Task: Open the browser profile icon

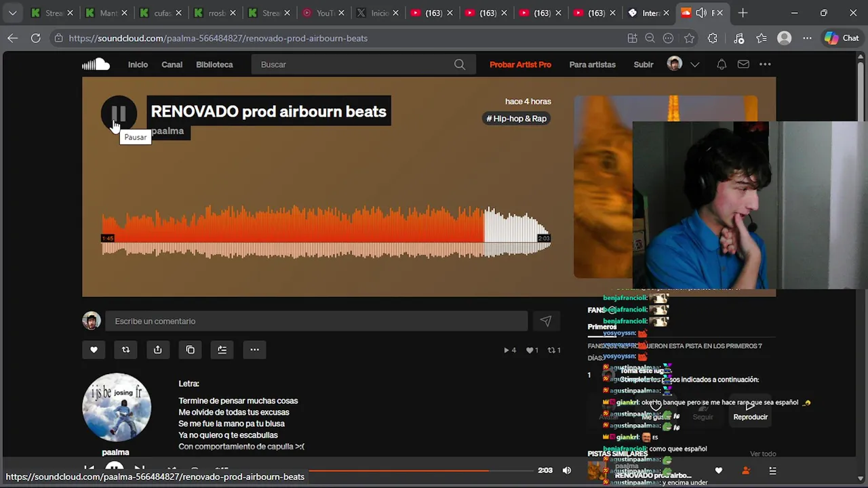Action: 785,38
